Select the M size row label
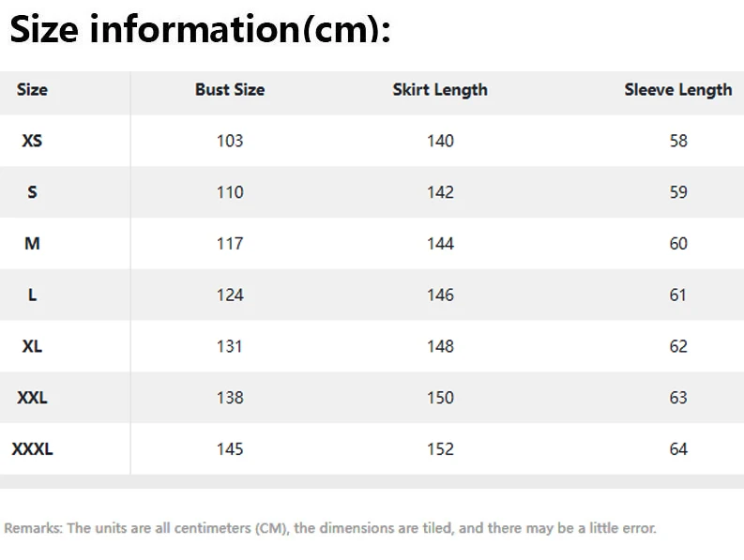744x560 pixels. pyautogui.click(x=32, y=244)
